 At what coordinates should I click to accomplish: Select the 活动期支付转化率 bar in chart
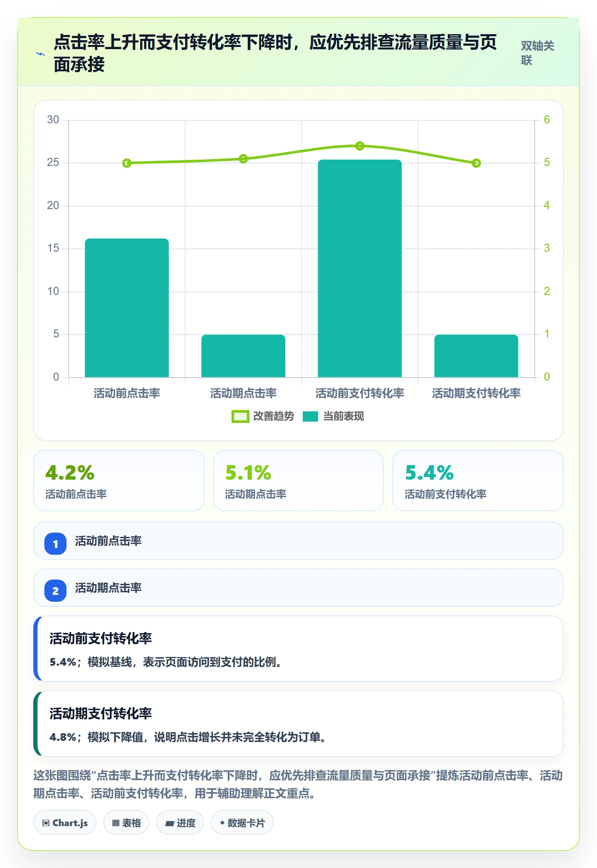tap(476, 356)
